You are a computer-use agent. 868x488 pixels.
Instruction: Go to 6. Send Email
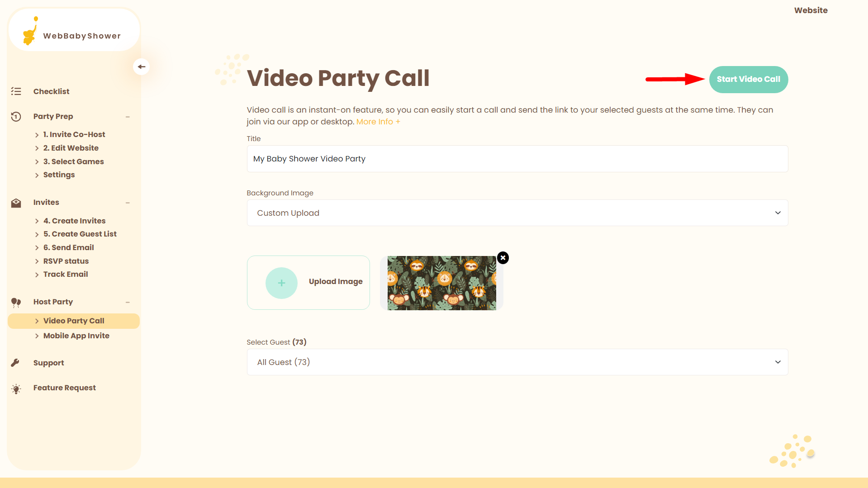click(68, 247)
